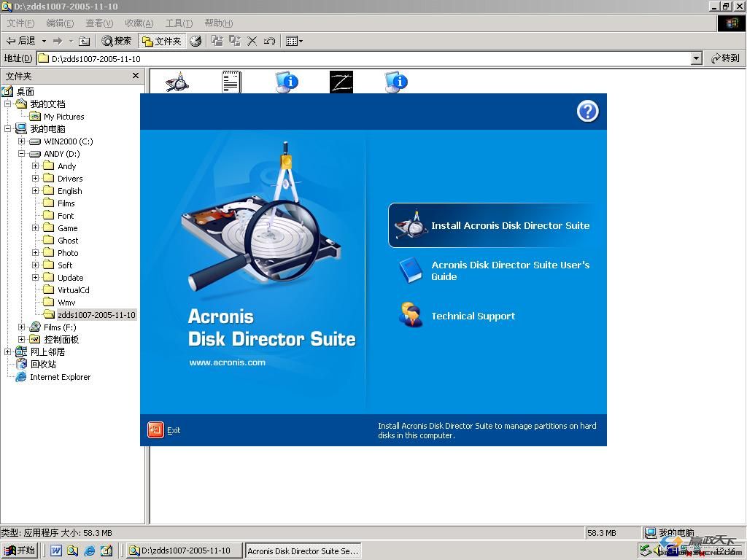Click the address bar path field
The width and height of the screenshot is (747, 560).
(363, 58)
